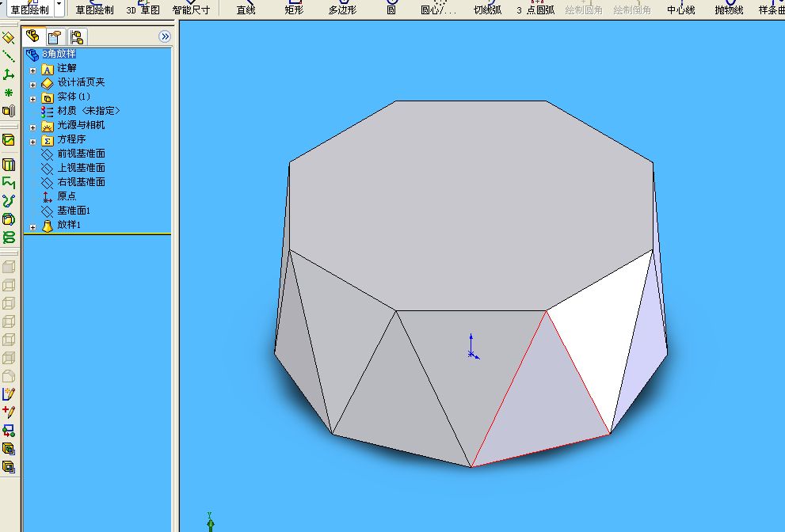Switch to the ConfigurationManager tab
The image size is (785, 532).
(x=77, y=36)
